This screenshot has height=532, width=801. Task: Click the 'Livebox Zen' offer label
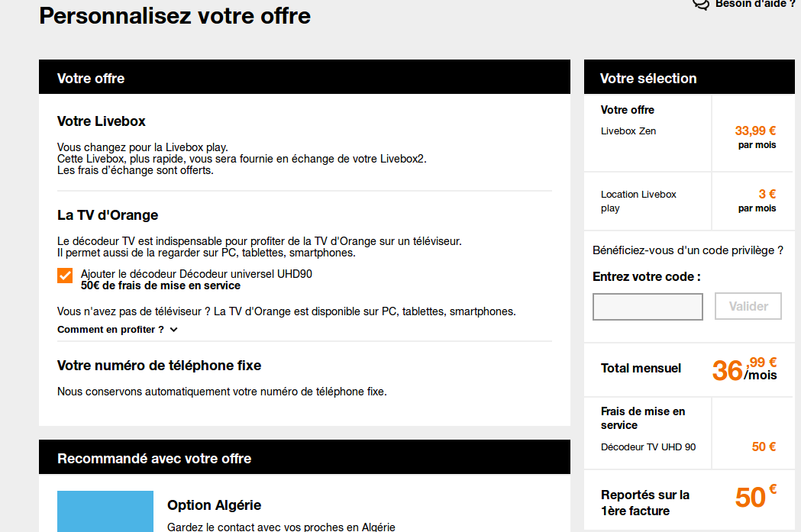pos(628,131)
